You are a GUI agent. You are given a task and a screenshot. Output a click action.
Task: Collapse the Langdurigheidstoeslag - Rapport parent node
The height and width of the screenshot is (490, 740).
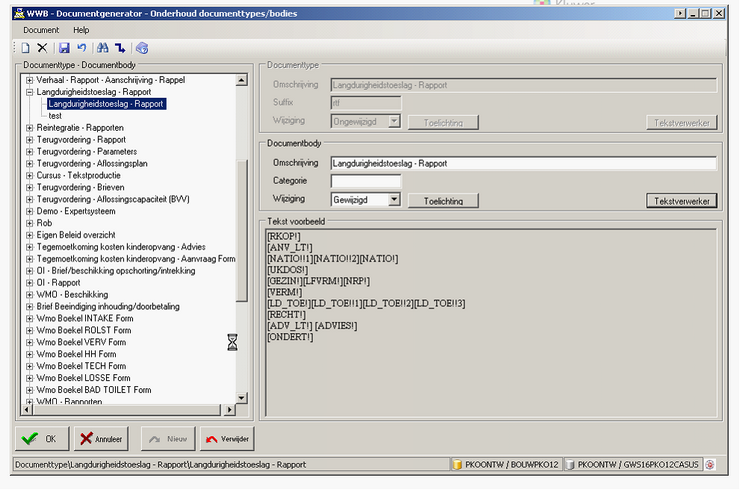pos(29,92)
